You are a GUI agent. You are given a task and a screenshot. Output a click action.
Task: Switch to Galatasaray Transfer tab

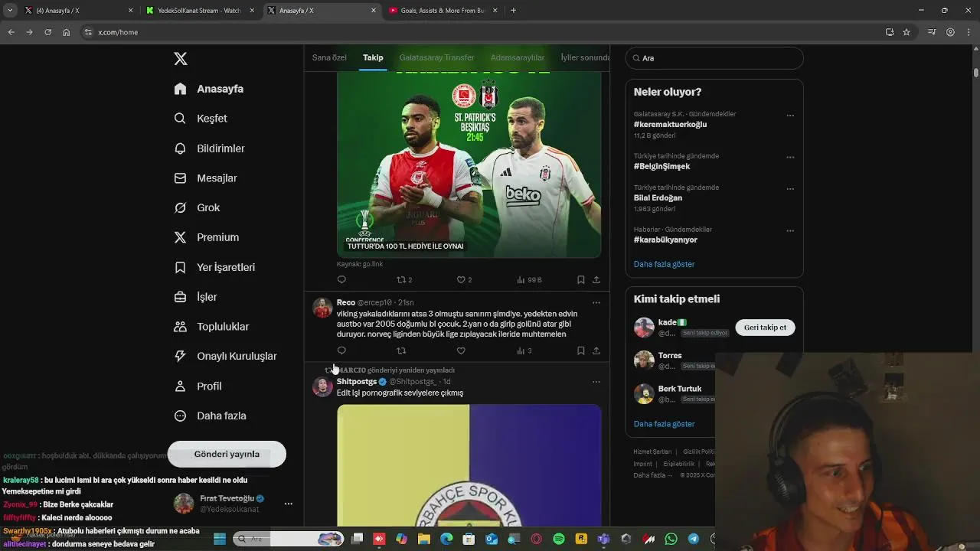point(436,57)
